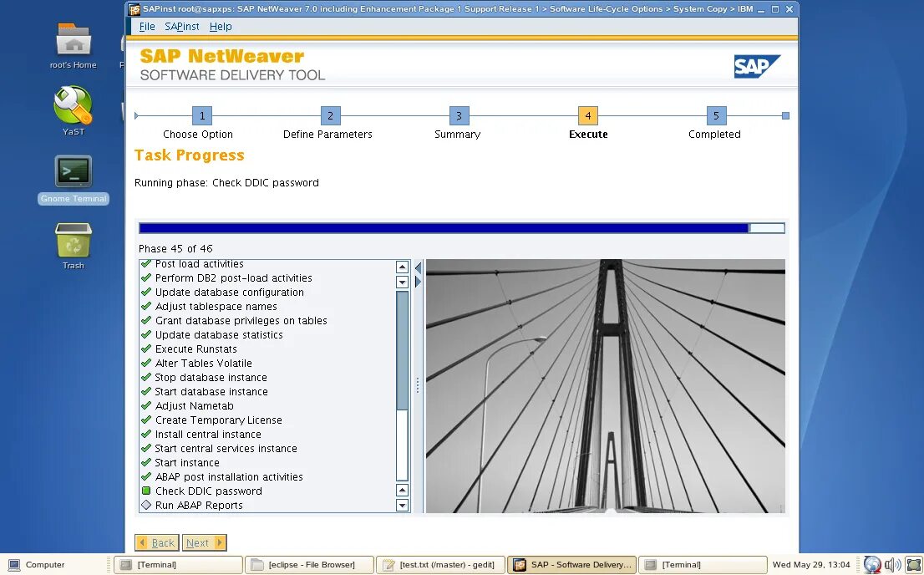This screenshot has width=924, height=575.
Task: Switch to test.txt gedit taskbar window
Action: point(441,564)
